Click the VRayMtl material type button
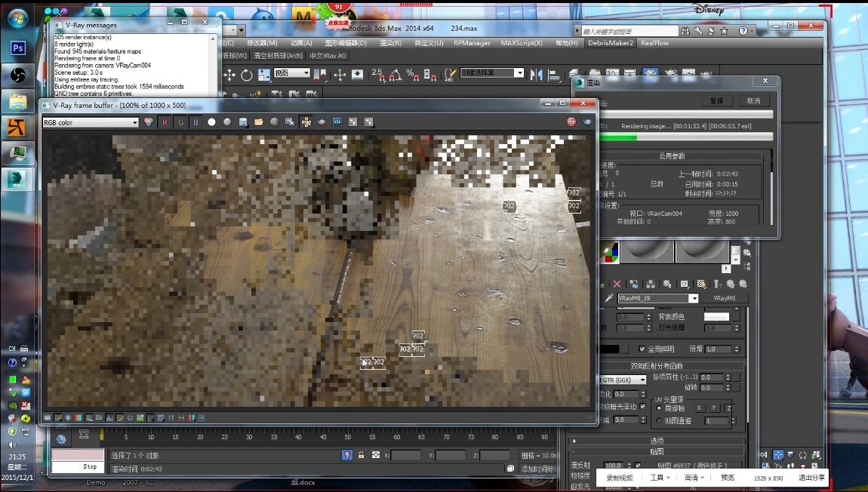Image resolution: width=868 pixels, height=492 pixels. pos(724,298)
